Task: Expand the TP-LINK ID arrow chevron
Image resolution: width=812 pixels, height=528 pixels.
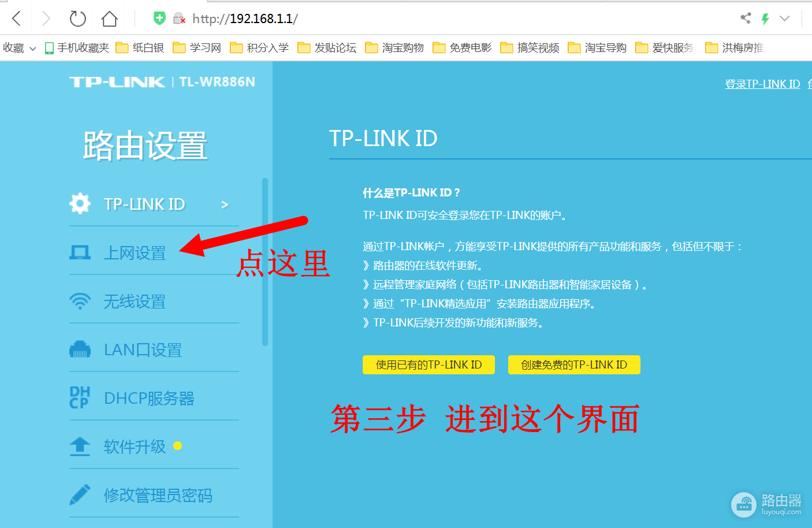Action: point(225,204)
